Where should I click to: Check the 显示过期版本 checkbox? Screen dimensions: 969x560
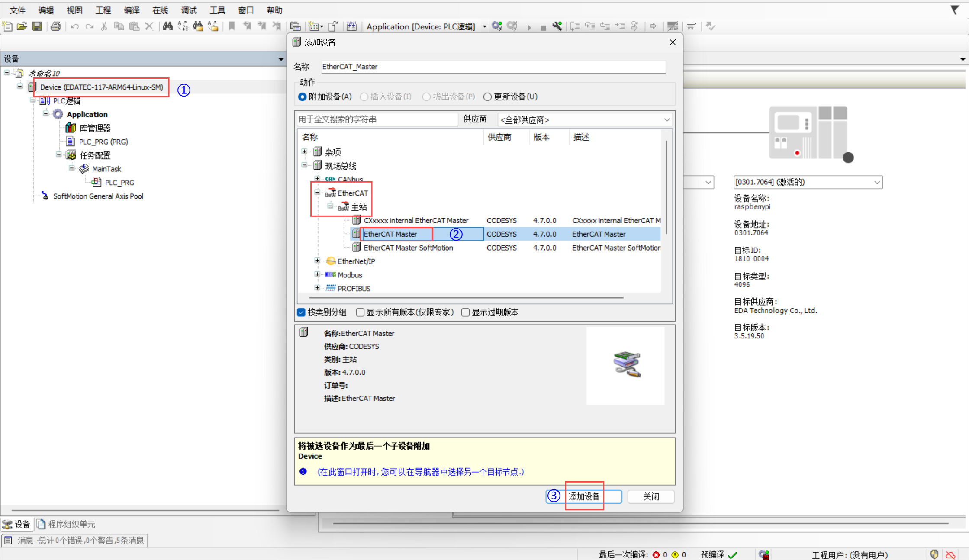(x=466, y=312)
